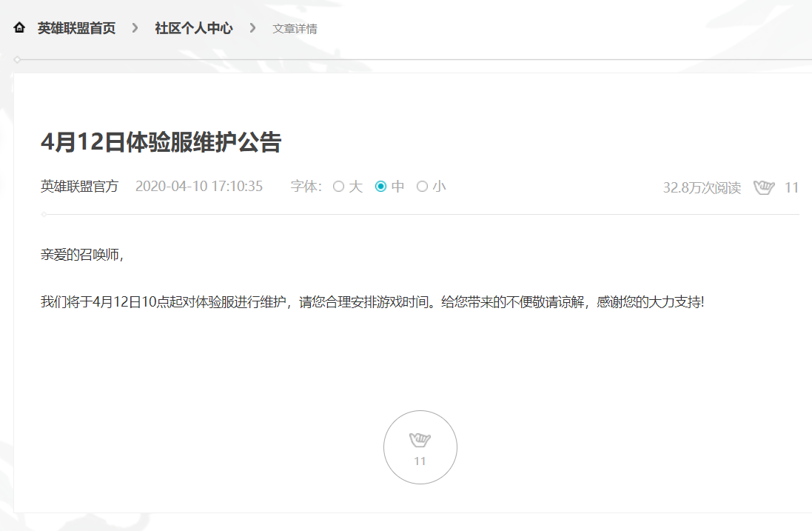Click the greeting line 亲爱的召唤师

(82, 254)
